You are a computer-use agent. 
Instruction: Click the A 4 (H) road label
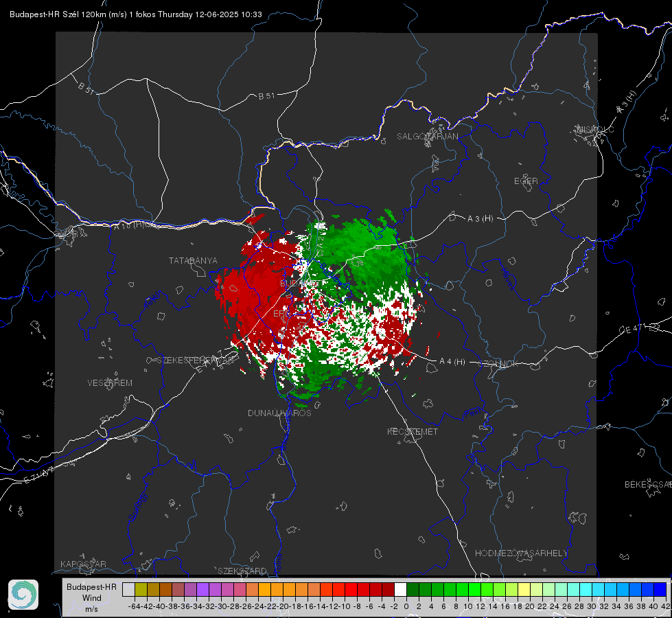452,362
